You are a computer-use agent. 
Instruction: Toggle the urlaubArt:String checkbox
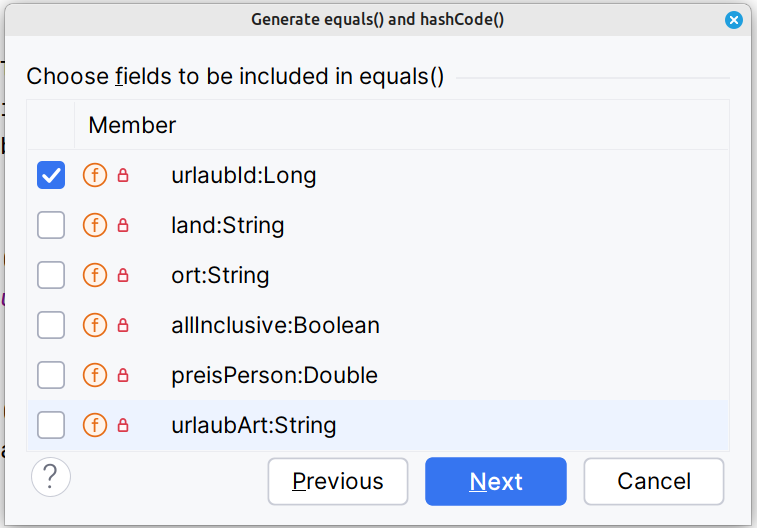pyautogui.click(x=51, y=426)
